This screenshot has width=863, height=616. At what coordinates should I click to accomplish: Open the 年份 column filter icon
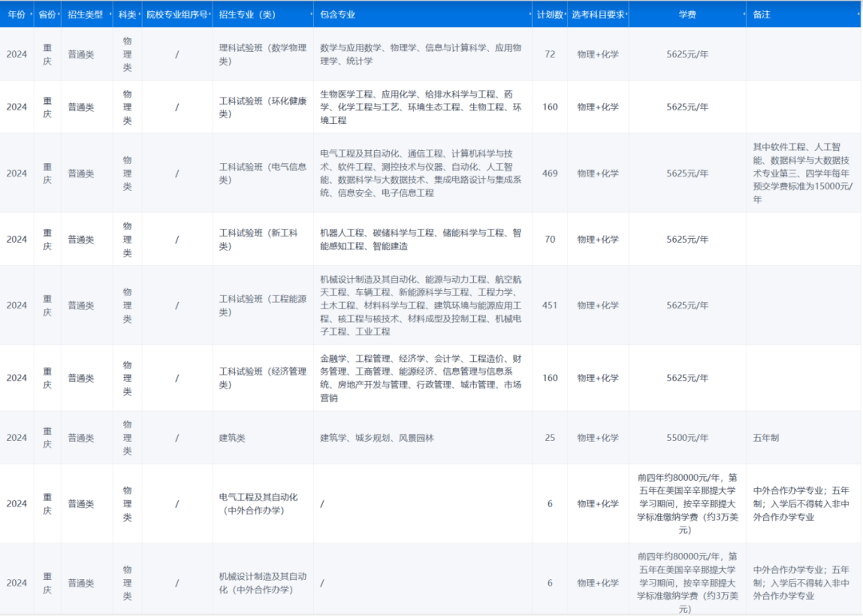click(30, 13)
